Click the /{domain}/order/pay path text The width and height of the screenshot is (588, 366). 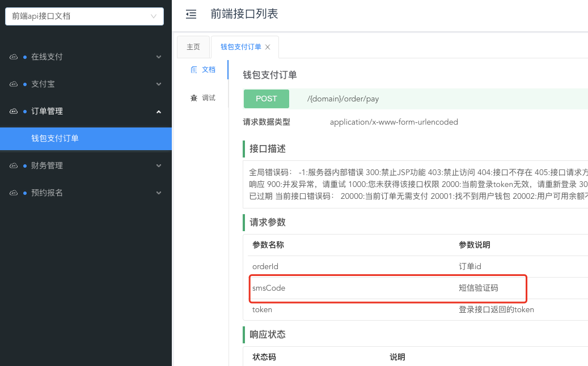343,99
